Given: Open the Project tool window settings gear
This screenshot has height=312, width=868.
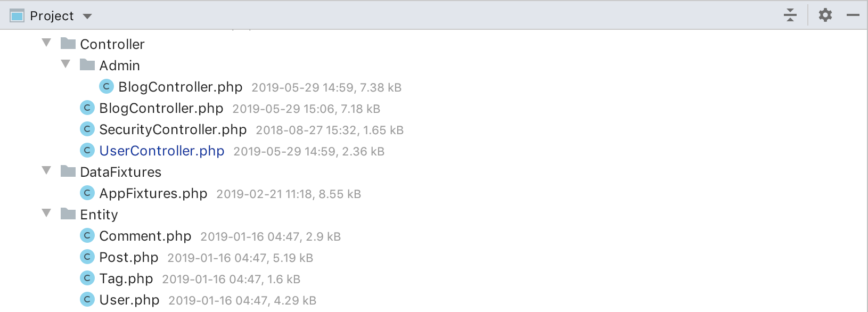Looking at the screenshot, I should pyautogui.click(x=825, y=15).
